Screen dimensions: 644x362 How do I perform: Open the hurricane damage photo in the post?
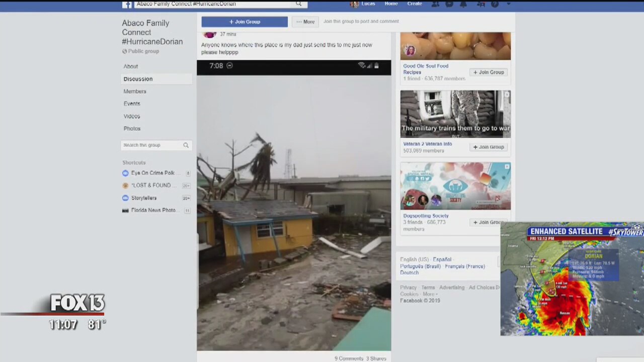[x=294, y=205]
